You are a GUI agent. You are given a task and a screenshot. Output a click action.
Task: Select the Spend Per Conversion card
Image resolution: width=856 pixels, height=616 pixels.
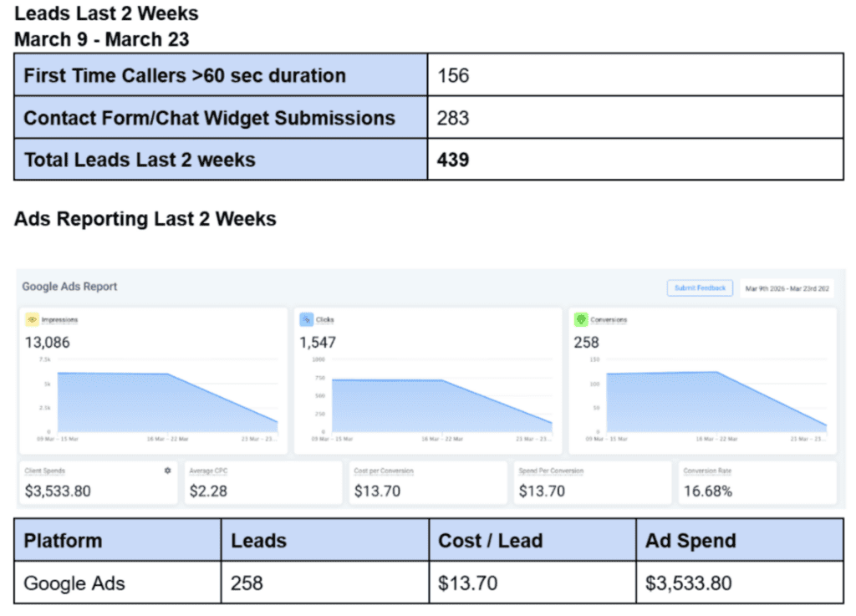click(593, 483)
